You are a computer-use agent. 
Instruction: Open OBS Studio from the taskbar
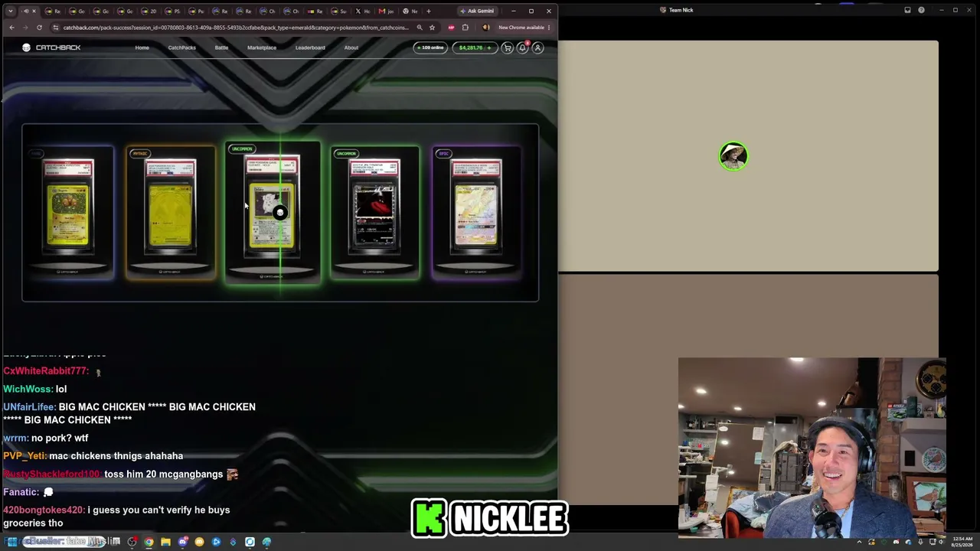coord(132,542)
